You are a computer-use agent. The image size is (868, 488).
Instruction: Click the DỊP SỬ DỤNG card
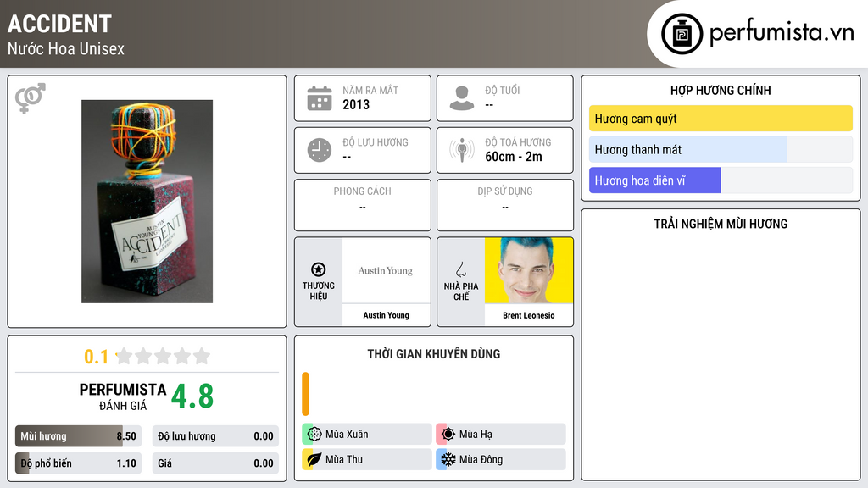pyautogui.click(x=505, y=205)
